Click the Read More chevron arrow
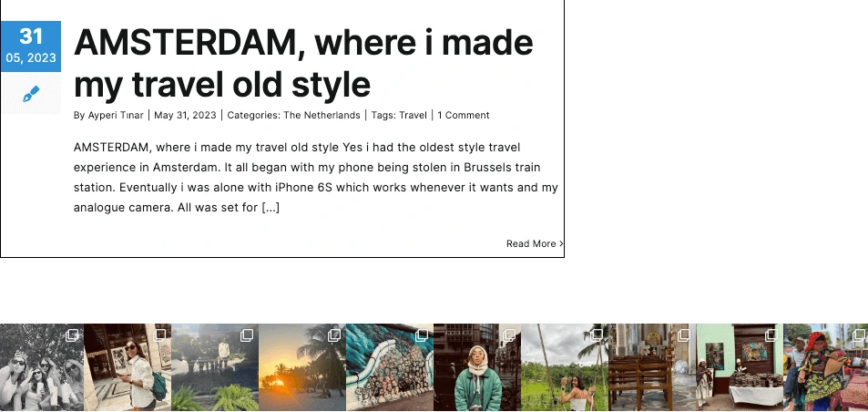Image resolution: width=868 pixels, height=412 pixels. tap(561, 243)
